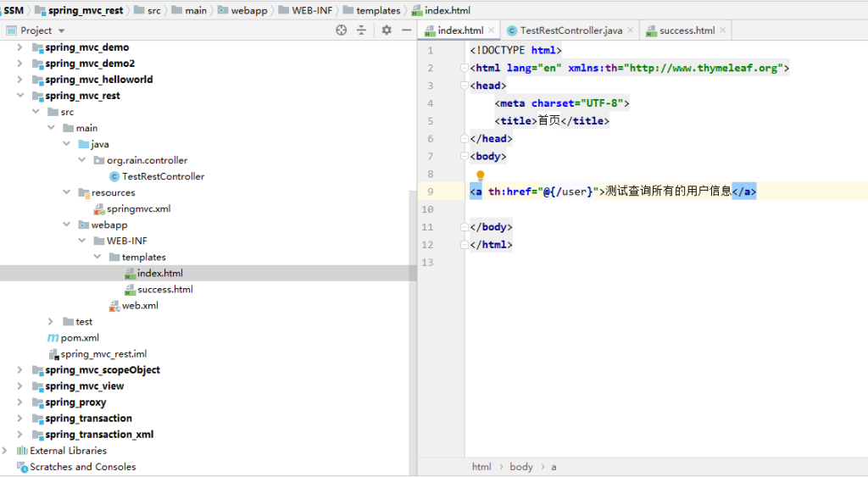Switch to TestRestController.java tab
This screenshot has width=868, height=477.
[570, 31]
